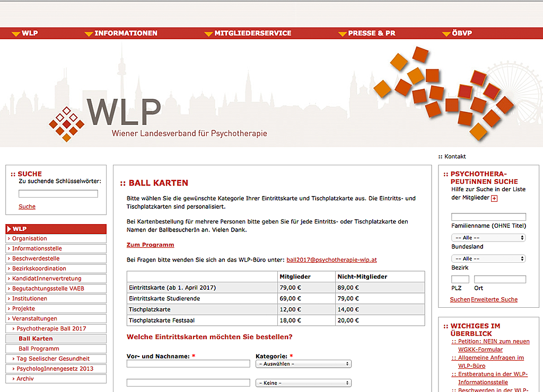Image resolution: width=543 pixels, height=392 pixels.
Task: Click the plus icon beside Mitglieder help
Action: [x=494, y=198]
